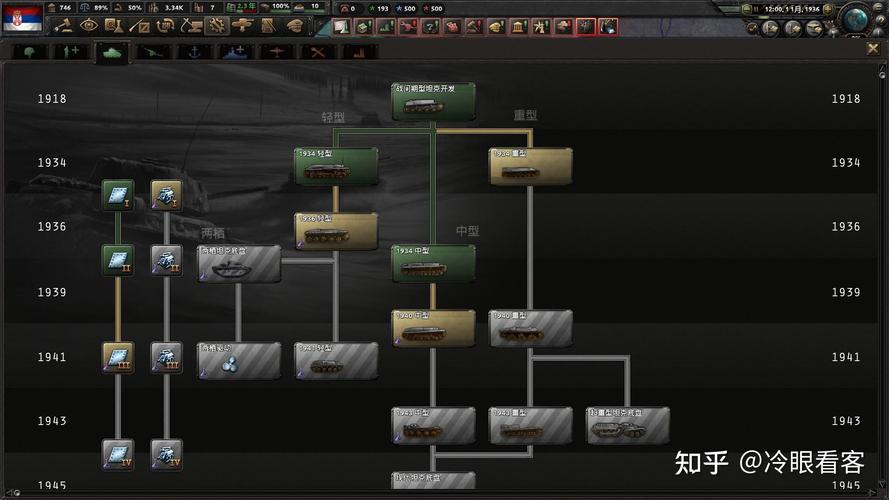
Task: Click the windmill alert icon
Action: [541, 27]
